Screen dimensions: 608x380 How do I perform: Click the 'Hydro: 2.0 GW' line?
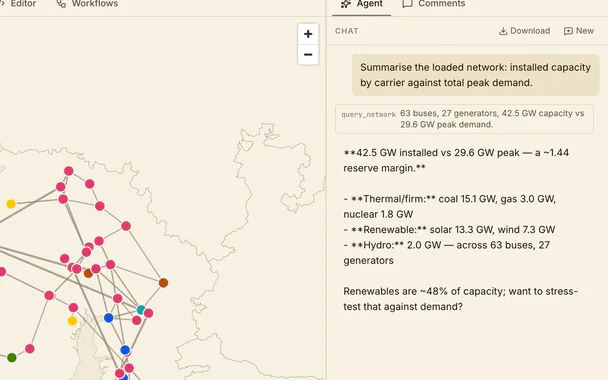coord(447,253)
